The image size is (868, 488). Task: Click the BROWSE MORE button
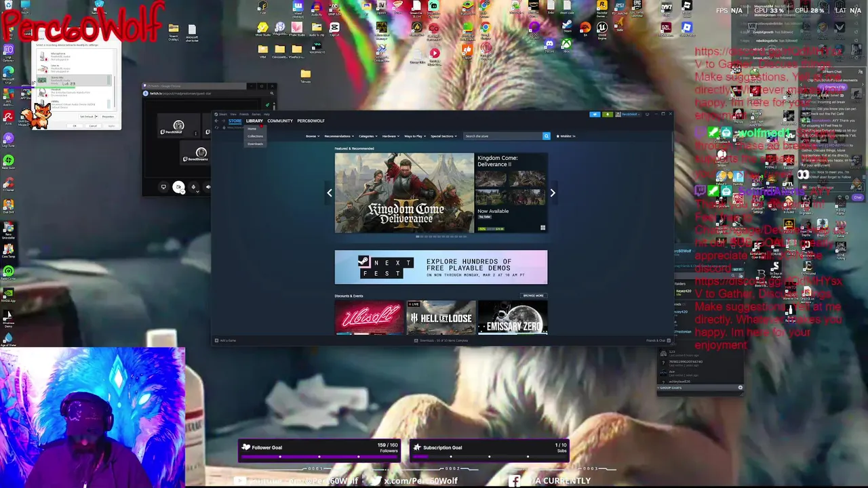click(x=533, y=296)
